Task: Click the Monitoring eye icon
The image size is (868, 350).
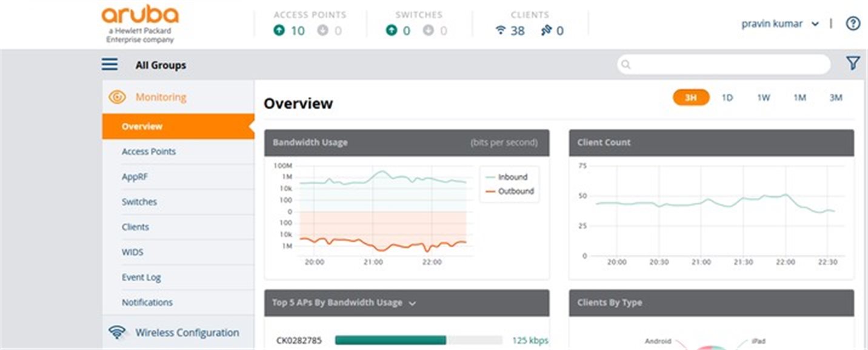Action: [117, 97]
